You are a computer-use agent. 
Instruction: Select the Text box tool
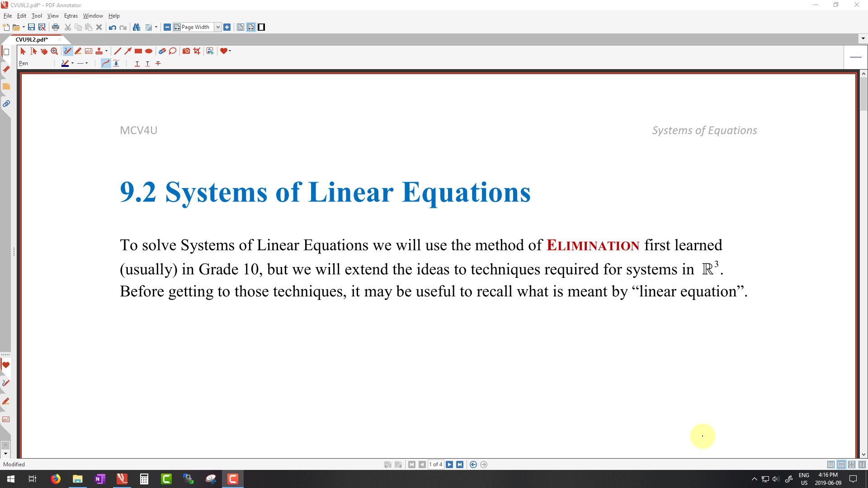[89, 51]
